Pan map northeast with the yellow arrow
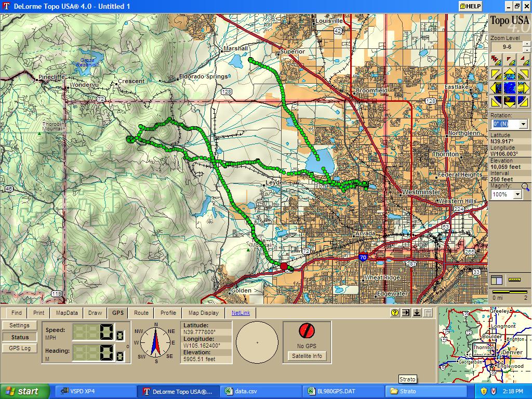Viewport: 532px width, 399px height. click(524, 74)
